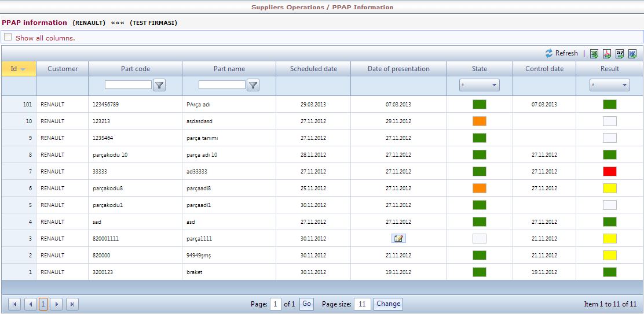Open the Result filter dropdown

(610, 85)
